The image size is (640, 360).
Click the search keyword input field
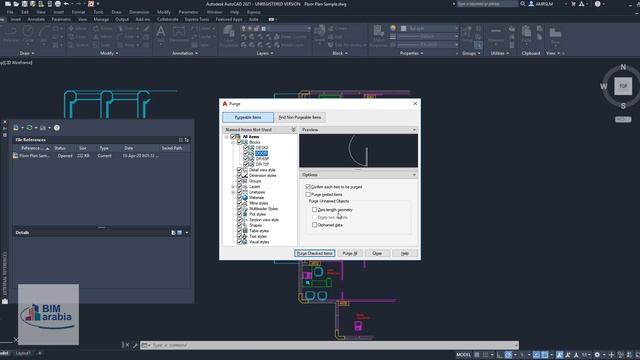pos(487,4)
